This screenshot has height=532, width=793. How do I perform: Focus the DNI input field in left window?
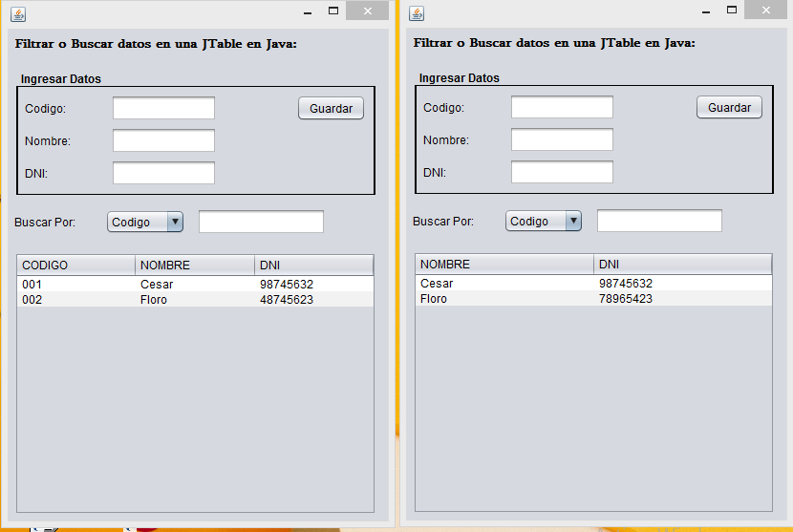(164, 173)
